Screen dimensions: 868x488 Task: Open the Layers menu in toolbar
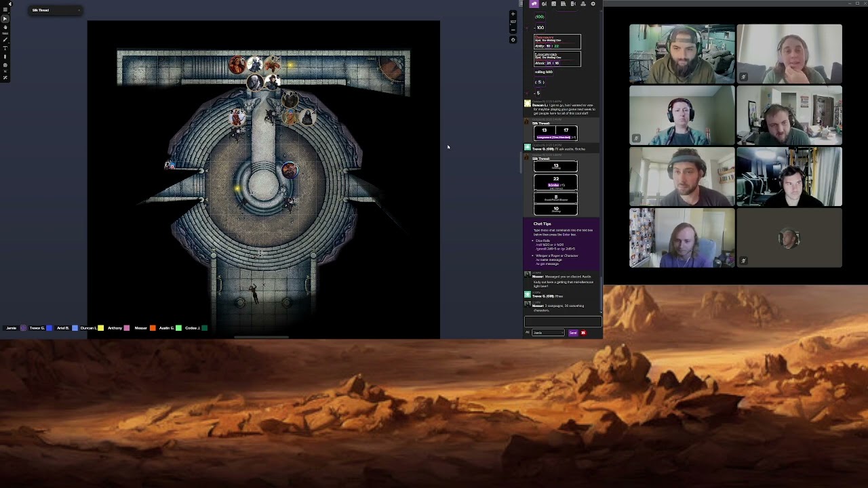click(5, 11)
